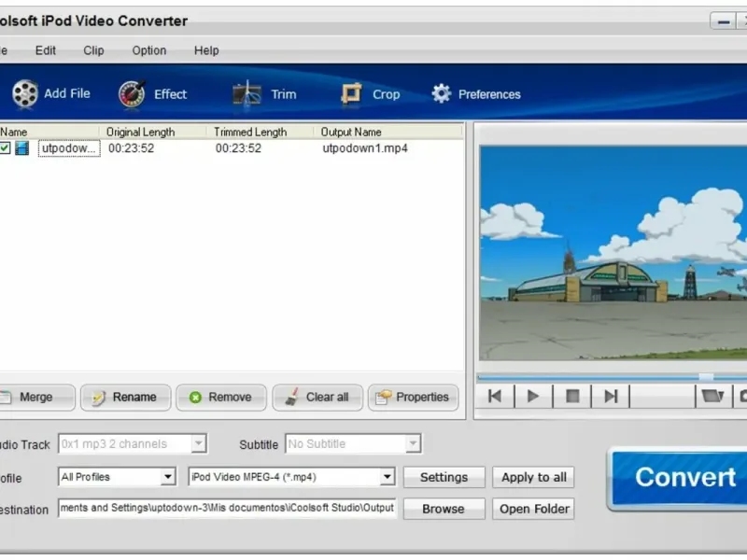
Task: Click the Settings button
Action: click(x=444, y=477)
